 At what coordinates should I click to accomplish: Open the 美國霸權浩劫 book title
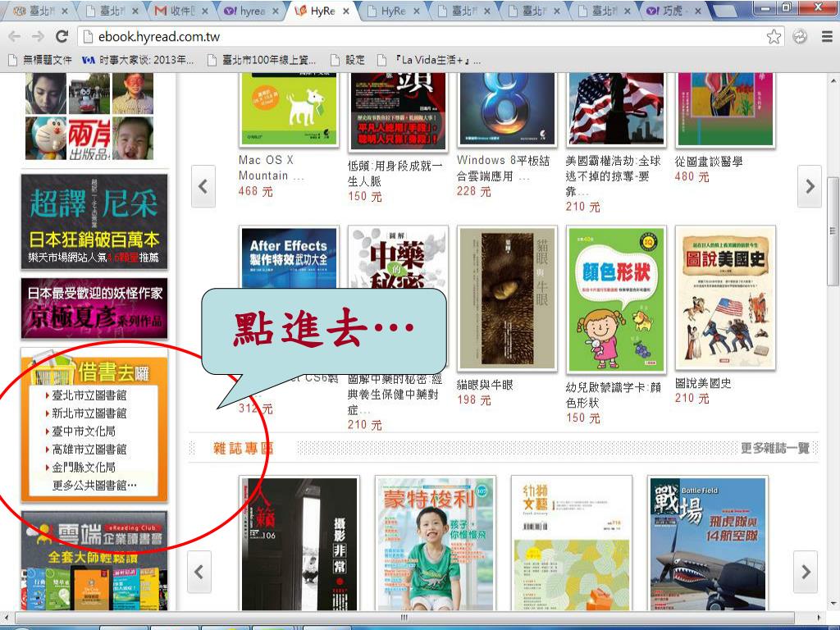click(613, 176)
